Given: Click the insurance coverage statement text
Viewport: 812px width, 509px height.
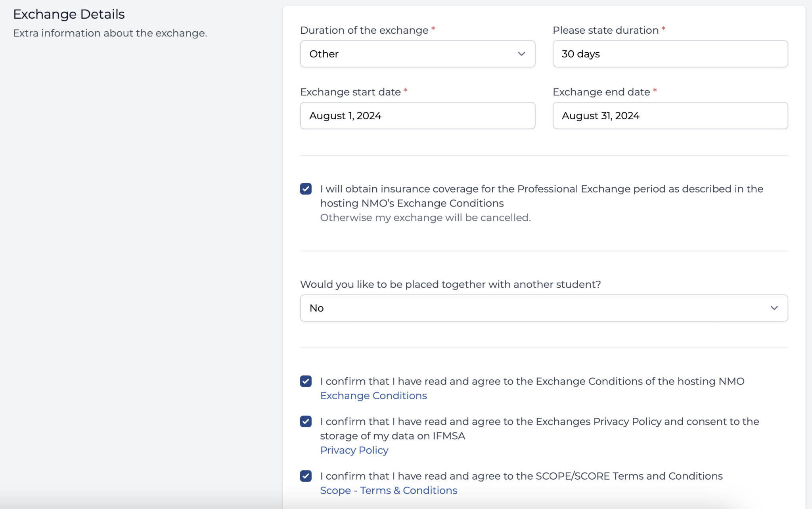Looking at the screenshot, I should point(542,196).
